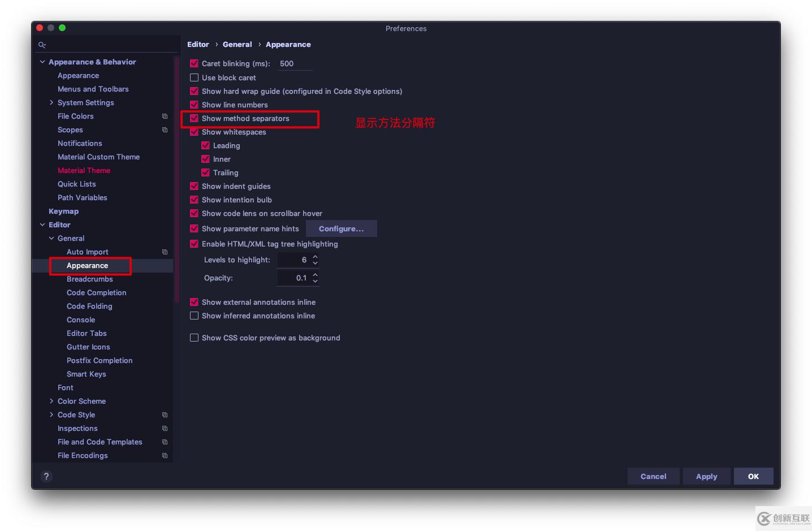Toggle Show line numbers checkbox
Image resolution: width=812 pixels, height=531 pixels.
(x=194, y=105)
